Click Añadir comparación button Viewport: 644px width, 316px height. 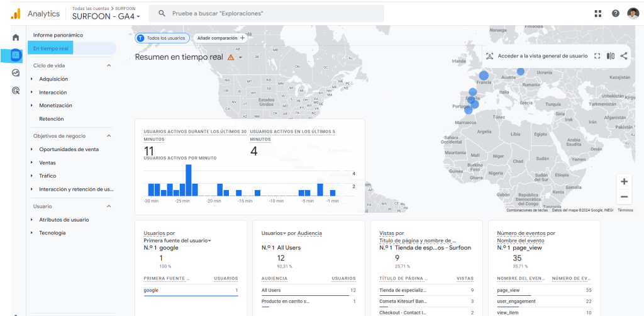pos(220,38)
